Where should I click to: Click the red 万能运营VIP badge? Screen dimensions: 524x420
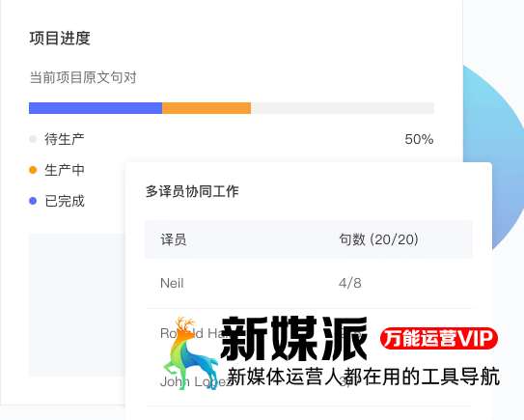(x=439, y=338)
